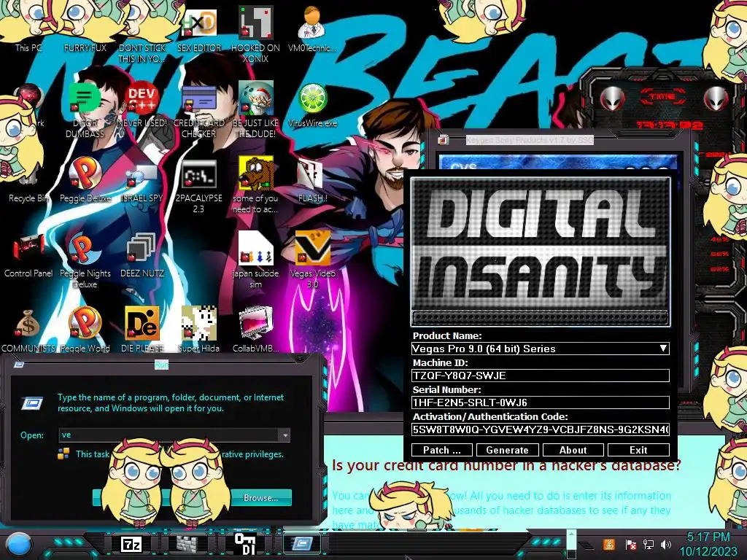Open the Super Hilda desktop icon

point(198,330)
